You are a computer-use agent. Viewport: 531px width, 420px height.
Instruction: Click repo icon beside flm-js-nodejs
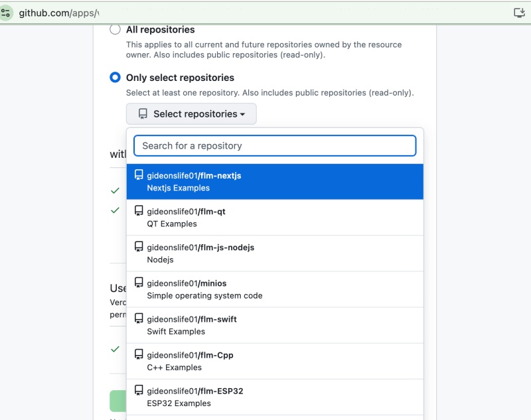click(139, 246)
